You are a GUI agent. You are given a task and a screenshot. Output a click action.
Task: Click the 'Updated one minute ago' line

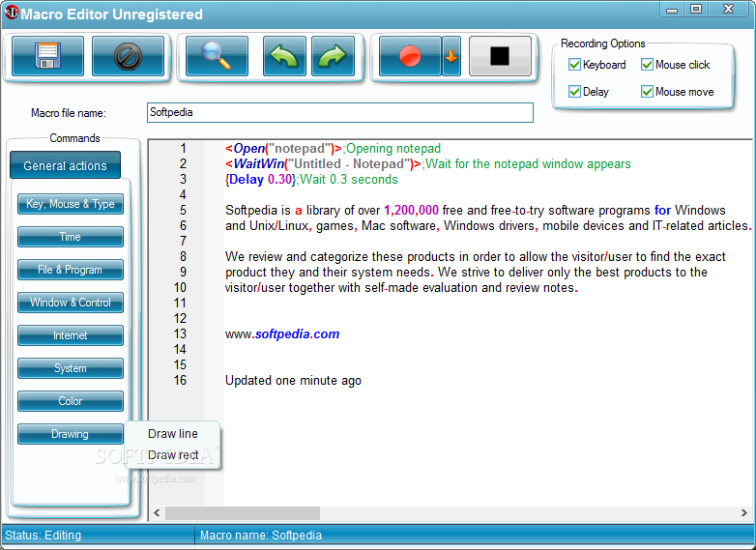(293, 380)
